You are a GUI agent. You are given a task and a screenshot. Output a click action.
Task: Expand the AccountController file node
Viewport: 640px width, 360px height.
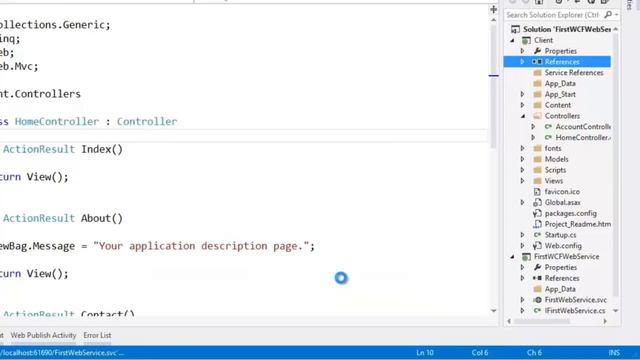click(533, 127)
